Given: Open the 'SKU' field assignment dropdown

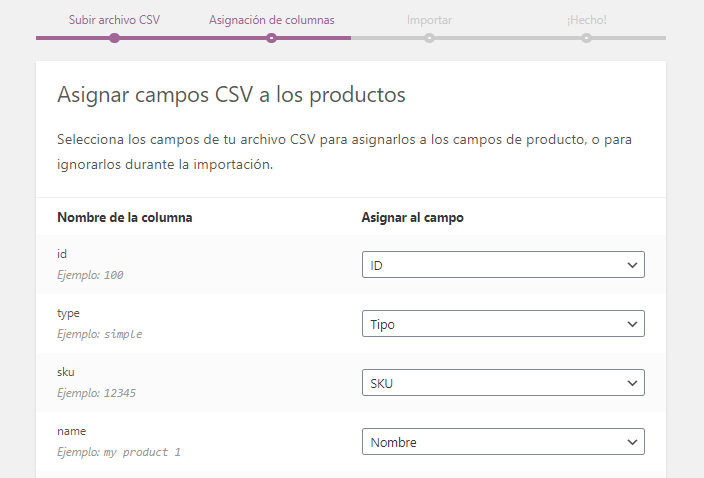Looking at the screenshot, I should click(x=502, y=383).
